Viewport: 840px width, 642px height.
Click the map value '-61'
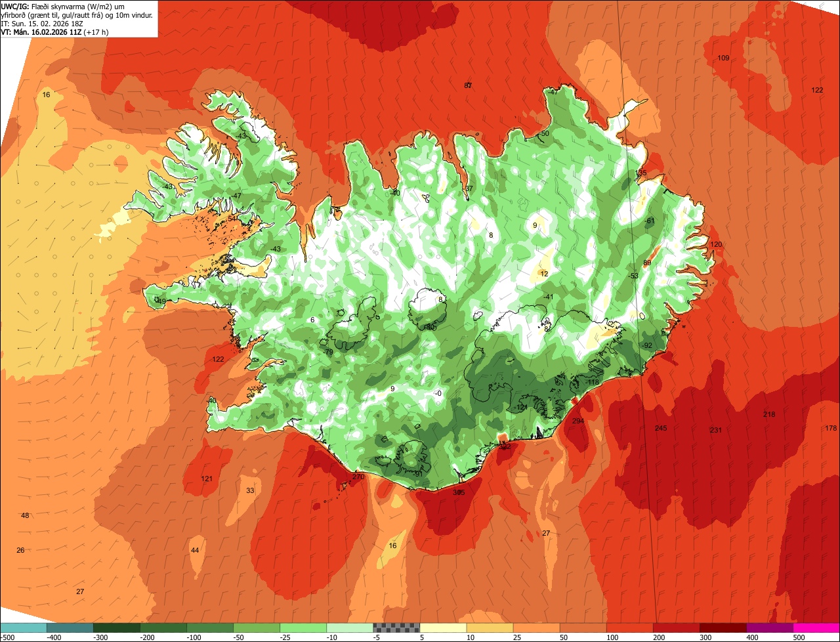(650, 221)
